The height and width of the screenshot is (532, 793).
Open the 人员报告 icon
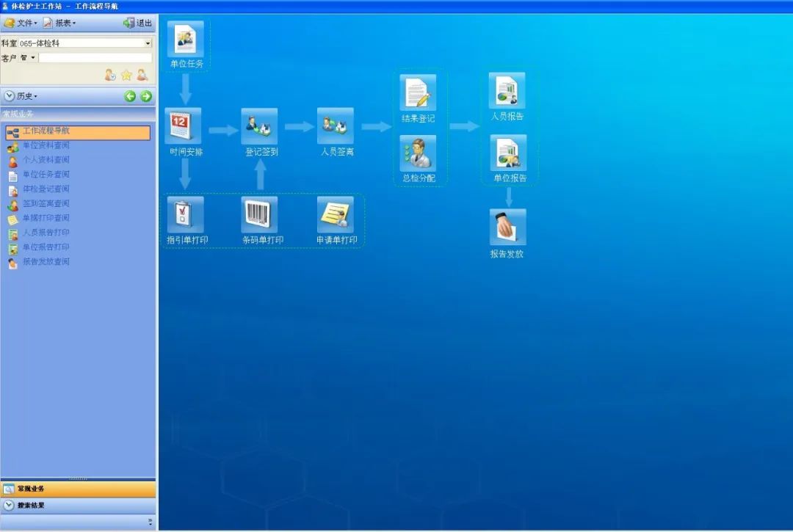507,91
